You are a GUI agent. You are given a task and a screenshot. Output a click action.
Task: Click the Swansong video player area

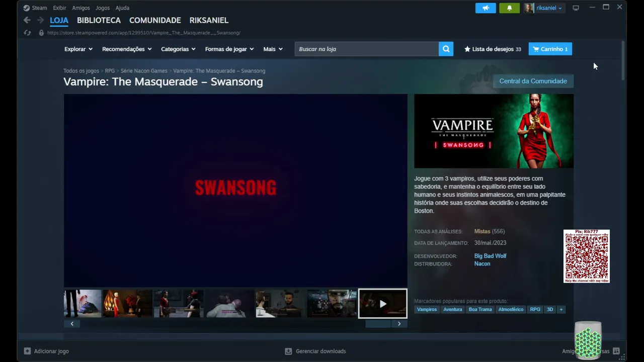click(235, 190)
